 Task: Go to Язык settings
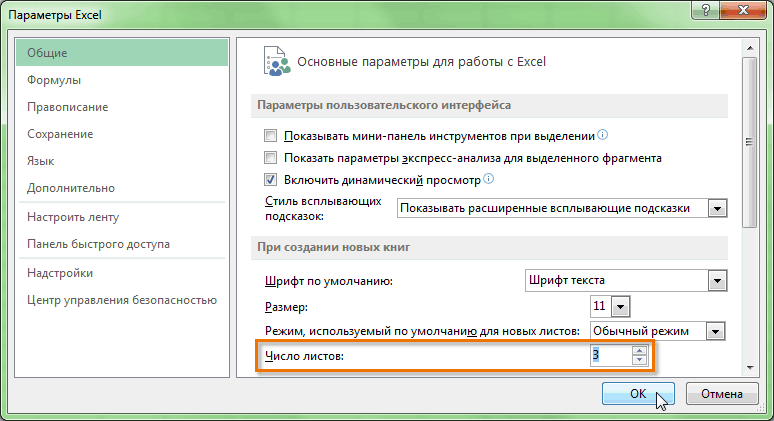pyautogui.click(x=122, y=161)
